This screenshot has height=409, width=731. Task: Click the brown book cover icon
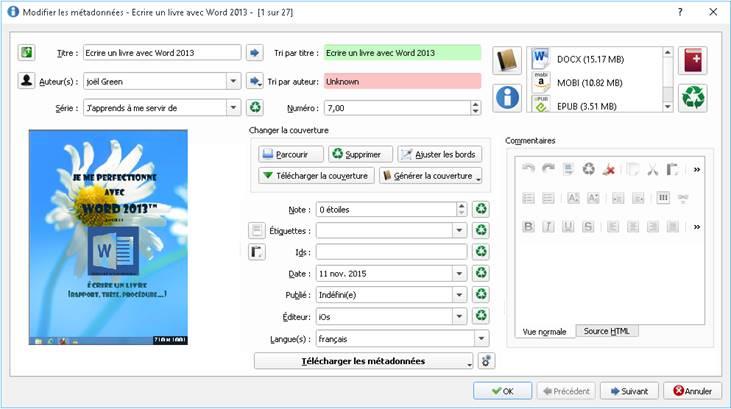[507, 60]
